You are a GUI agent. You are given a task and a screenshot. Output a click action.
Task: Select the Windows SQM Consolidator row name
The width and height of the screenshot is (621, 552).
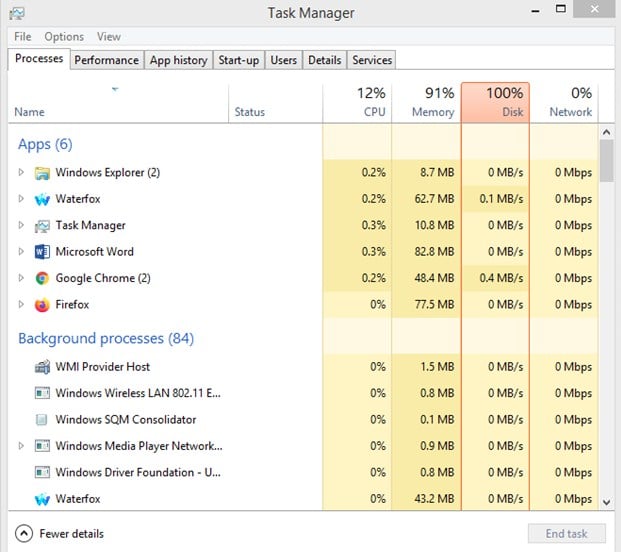click(x=126, y=420)
